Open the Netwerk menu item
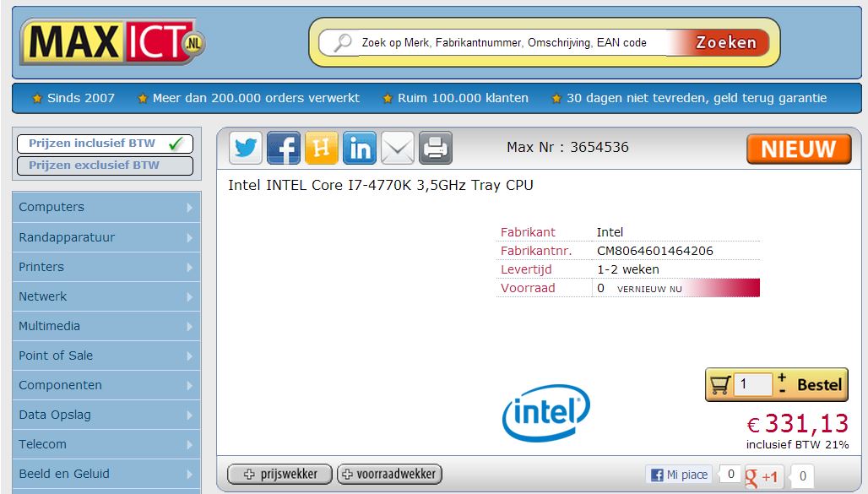The image size is (868, 494). click(x=106, y=296)
